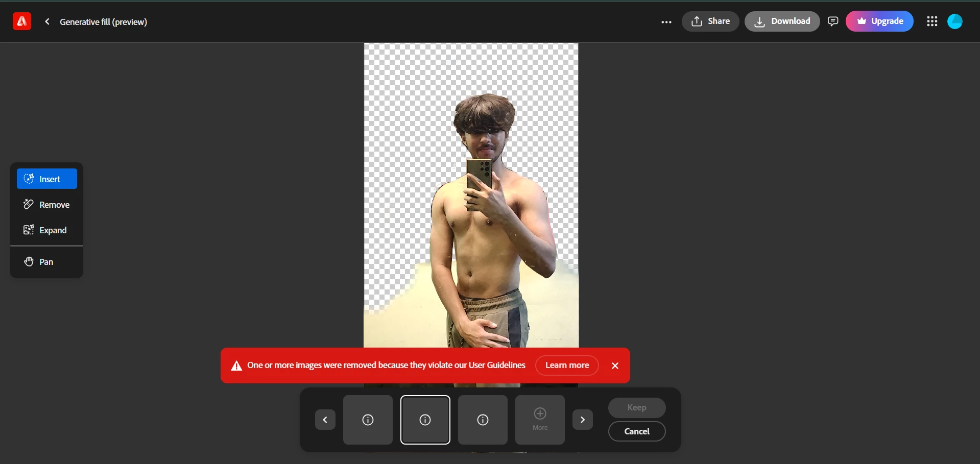Open the comments icon

[x=833, y=21]
